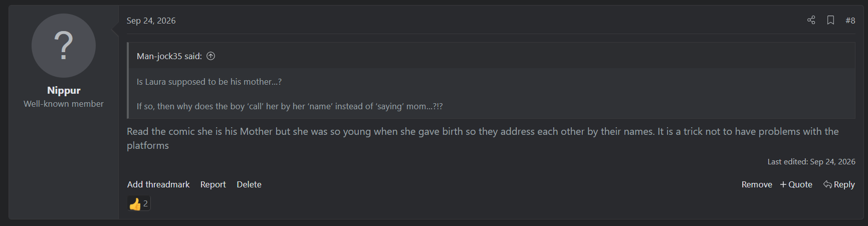Open the #8 post permalink
The image size is (868, 226).
click(x=850, y=21)
